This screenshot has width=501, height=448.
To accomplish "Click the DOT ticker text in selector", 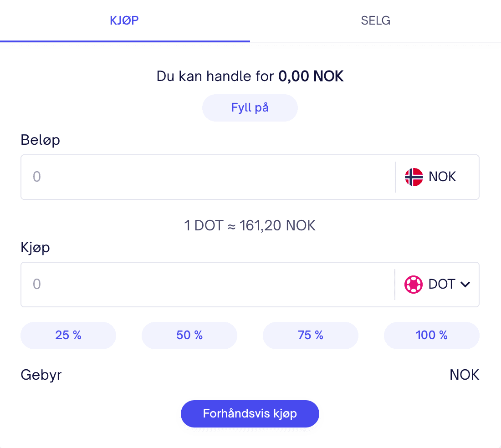I will [x=442, y=285].
